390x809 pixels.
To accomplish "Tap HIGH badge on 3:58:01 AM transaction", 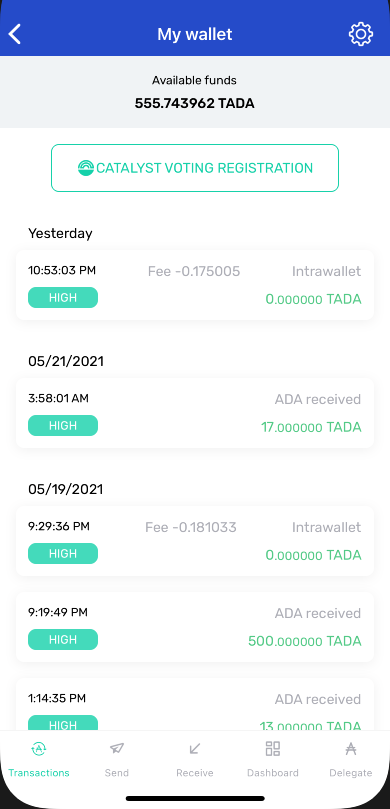I will [63, 426].
